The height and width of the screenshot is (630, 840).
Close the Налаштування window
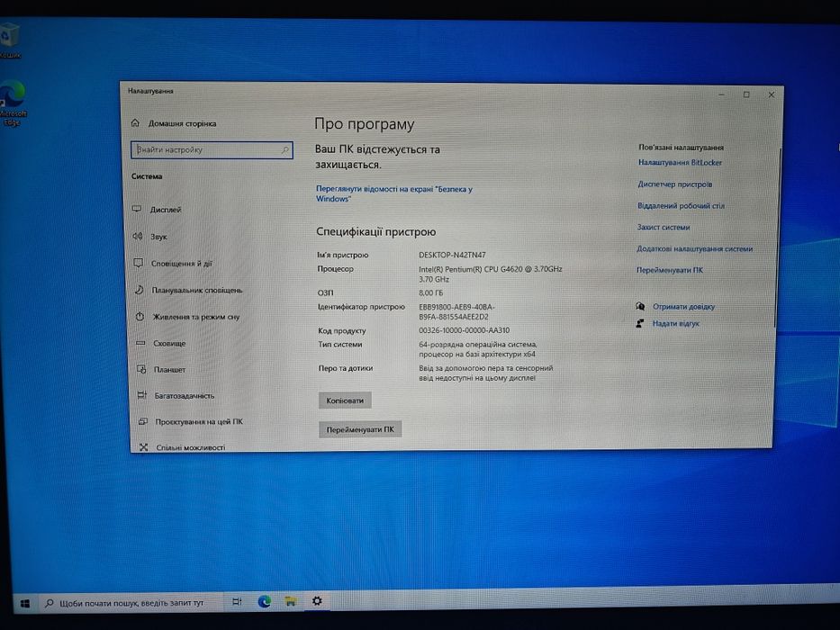click(772, 94)
